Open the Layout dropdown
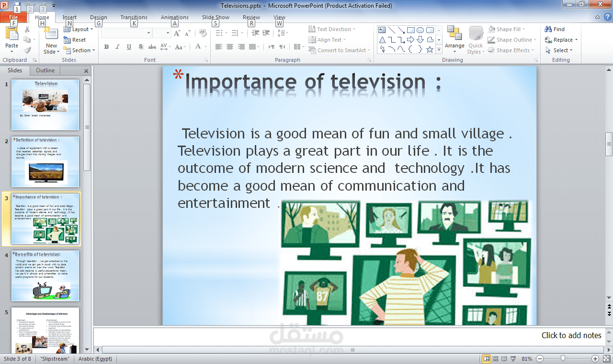The width and height of the screenshot is (613, 364). tap(79, 29)
